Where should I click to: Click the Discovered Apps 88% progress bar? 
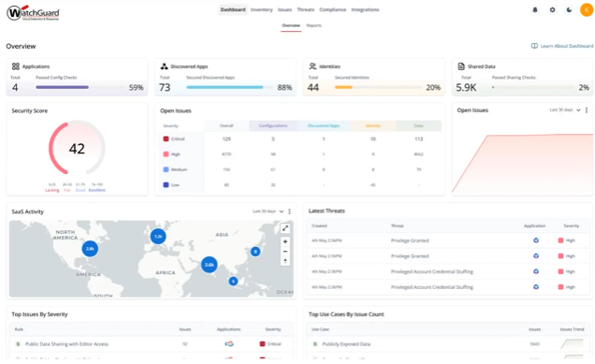pyautogui.click(x=229, y=87)
